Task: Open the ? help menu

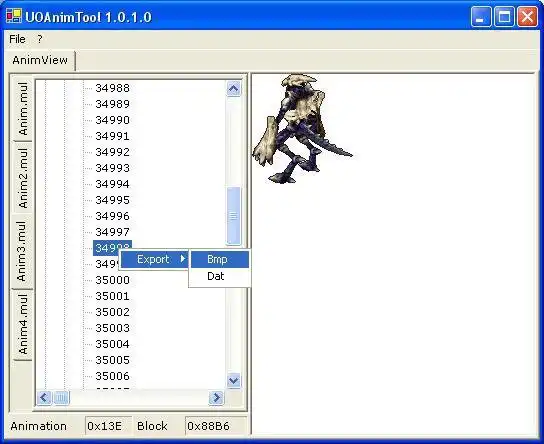Action: tap(40, 39)
